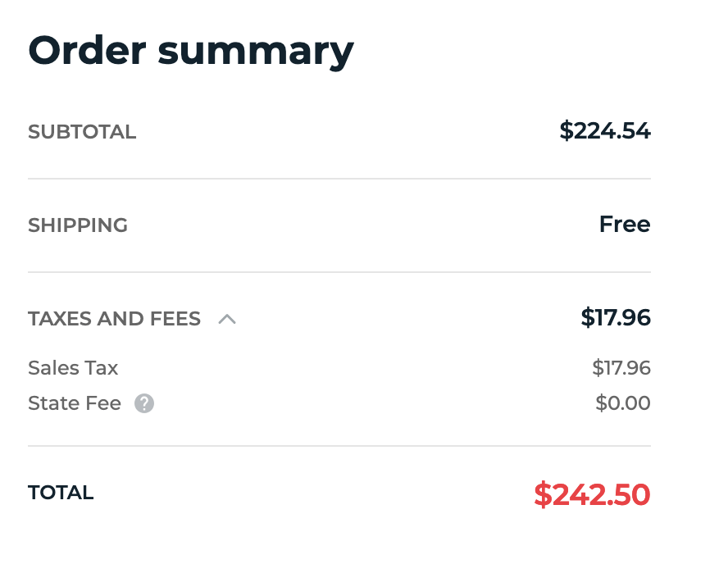
Task: Click the red $242.50 total amount
Action: click(592, 494)
